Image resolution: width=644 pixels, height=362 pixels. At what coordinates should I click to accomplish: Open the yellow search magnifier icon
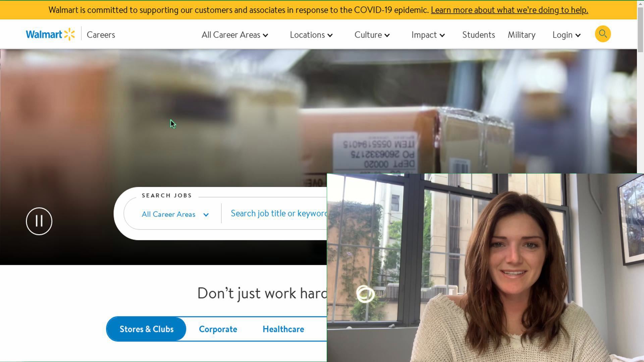(603, 34)
